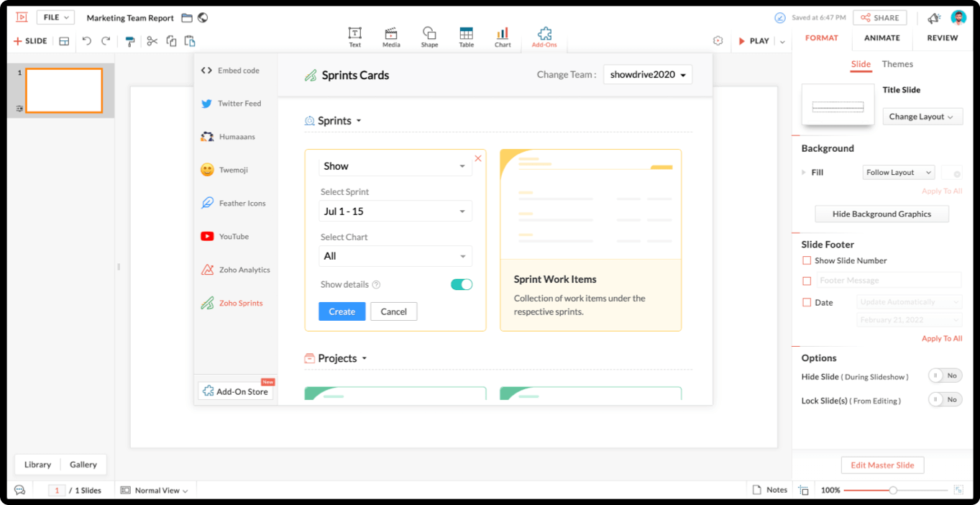Click the Create button
Viewport: 980px width, 505px height.
tap(342, 311)
